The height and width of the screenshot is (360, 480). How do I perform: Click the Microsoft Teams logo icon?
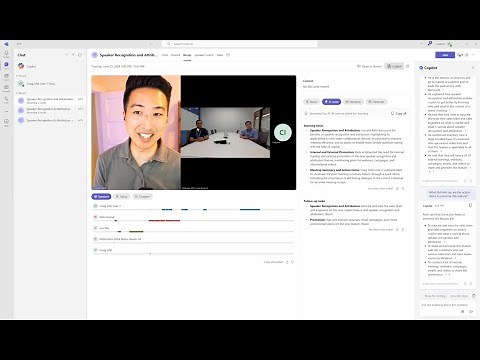pyautogui.click(x=6, y=44)
